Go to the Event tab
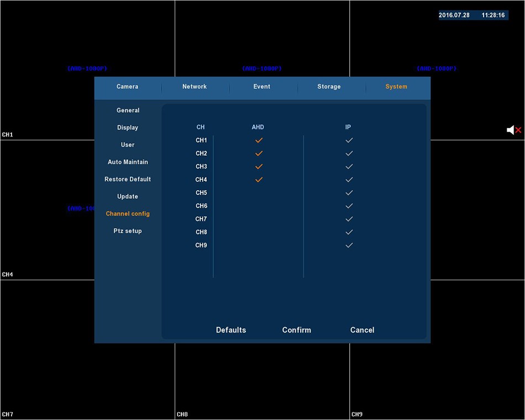 click(262, 87)
